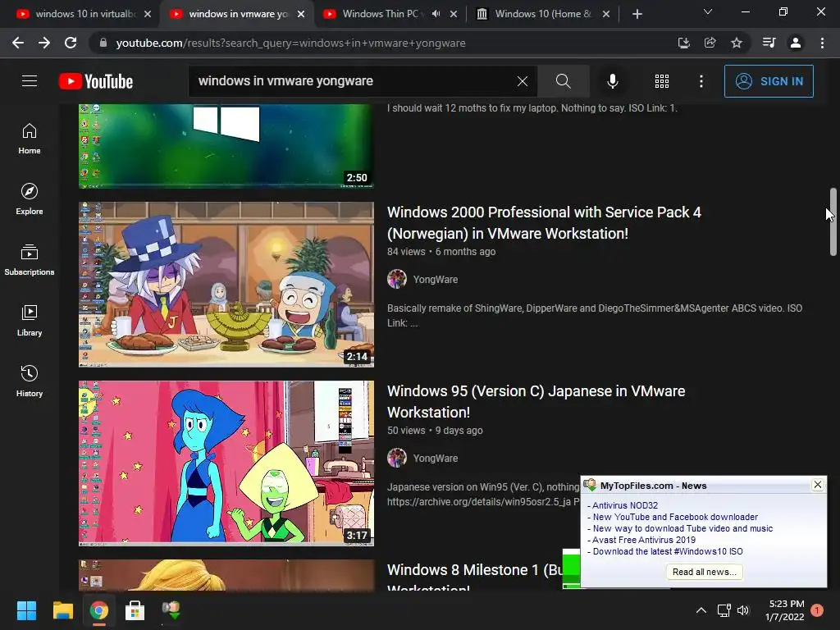Open History in the sidebar
840x630 pixels.
click(30, 381)
